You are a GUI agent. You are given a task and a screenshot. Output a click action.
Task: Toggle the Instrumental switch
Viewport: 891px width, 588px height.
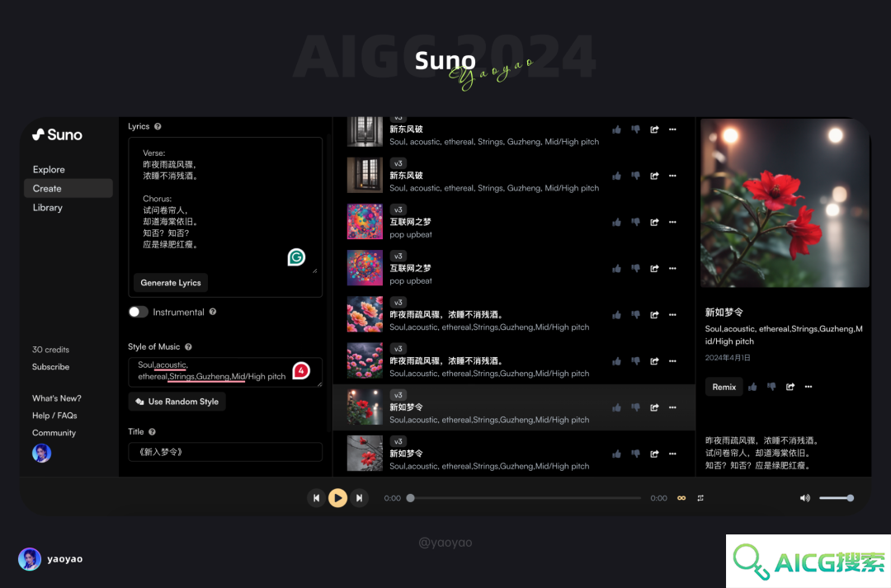(x=138, y=312)
